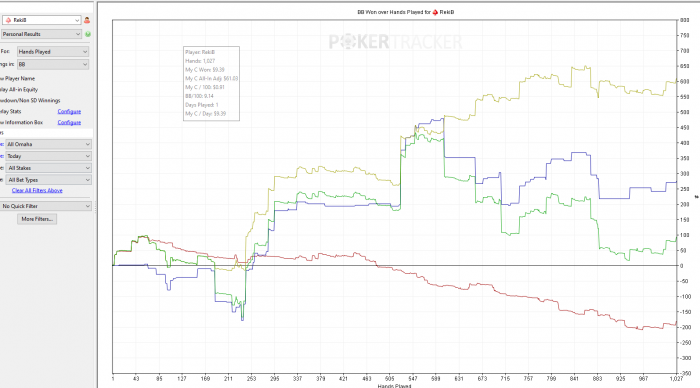
Task: Click 'My C Won: $9.39' in info box
Action: click(x=205, y=70)
